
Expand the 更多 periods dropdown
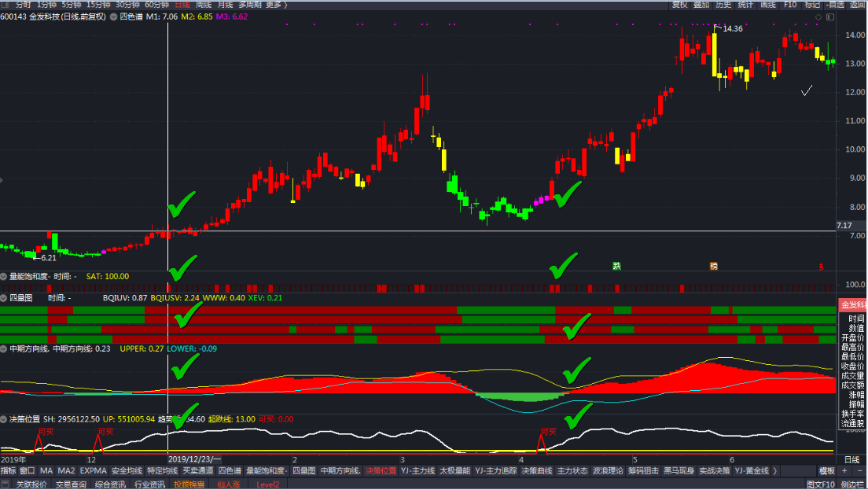point(275,5)
